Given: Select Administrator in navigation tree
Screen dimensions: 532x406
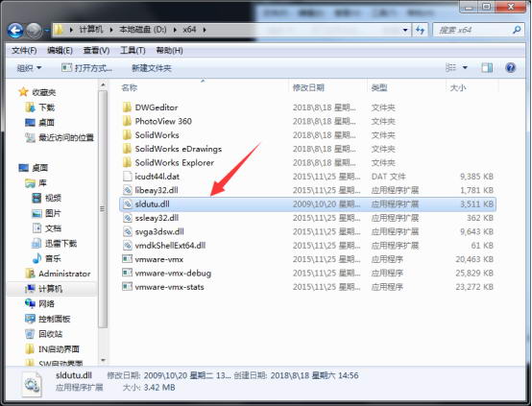Looking at the screenshot, I should [x=64, y=274].
